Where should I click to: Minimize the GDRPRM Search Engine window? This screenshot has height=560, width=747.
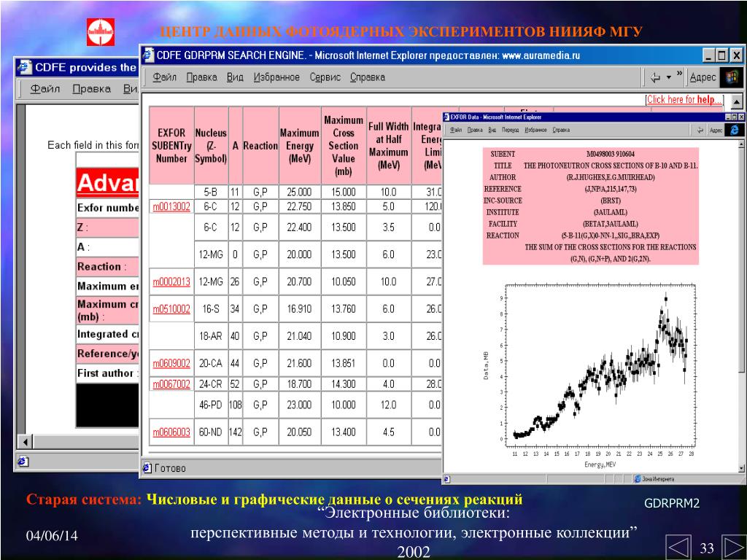[x=709, y=55]
